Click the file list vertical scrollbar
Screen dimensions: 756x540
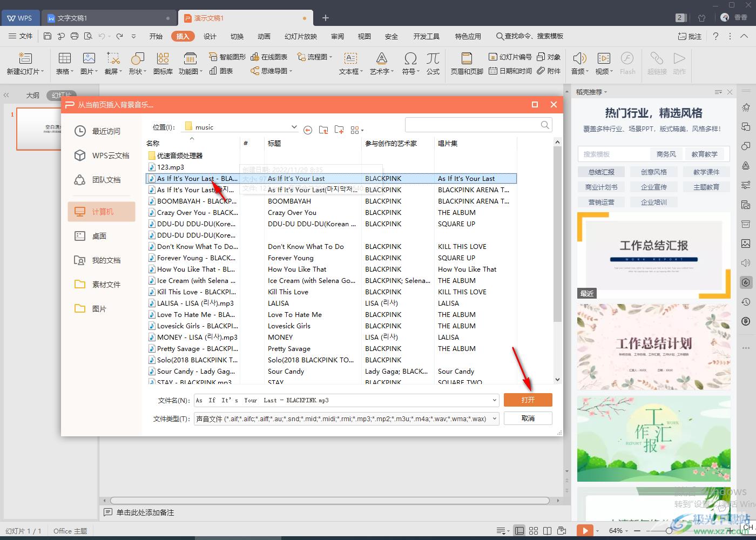click(558, 234)
